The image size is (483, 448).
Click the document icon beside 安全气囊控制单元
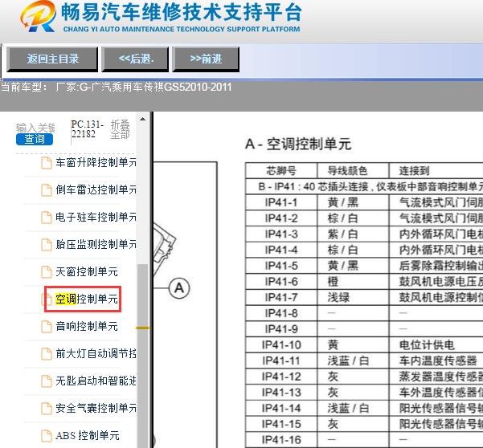coord(47,409)
